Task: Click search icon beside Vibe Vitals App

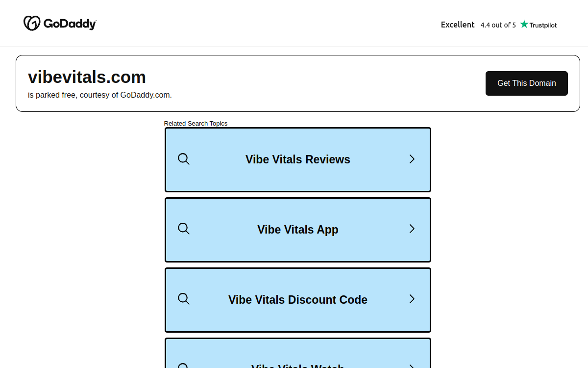Action: click(184, 229)
